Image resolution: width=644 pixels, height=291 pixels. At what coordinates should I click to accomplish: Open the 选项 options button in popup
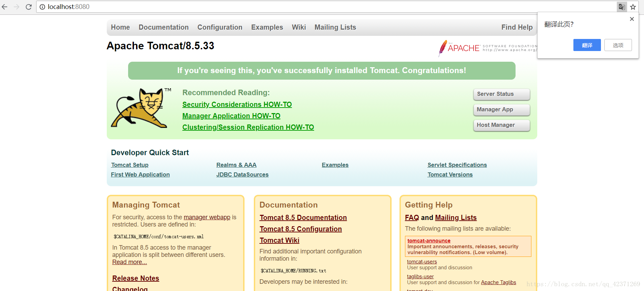[x=618, y=45]
